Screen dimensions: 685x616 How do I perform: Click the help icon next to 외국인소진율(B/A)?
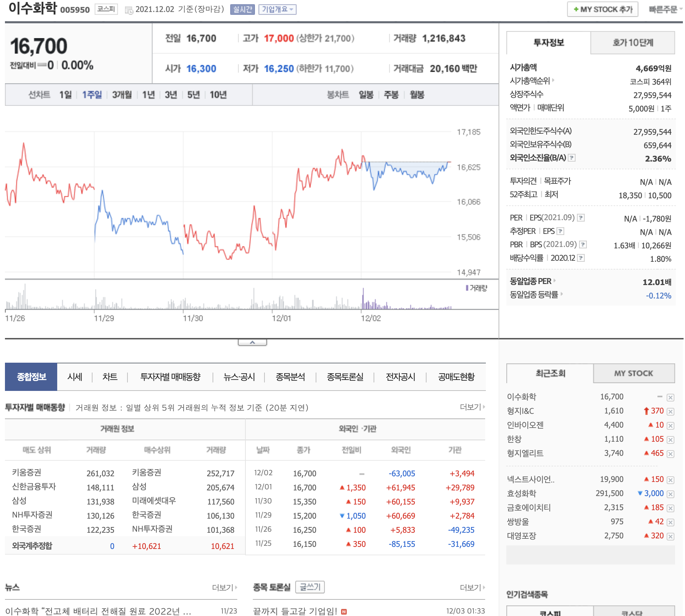(x=572, y=158)
